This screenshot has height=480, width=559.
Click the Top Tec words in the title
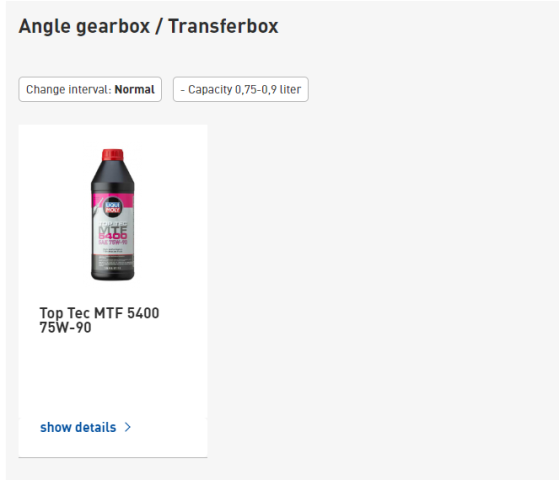point(65,313)
